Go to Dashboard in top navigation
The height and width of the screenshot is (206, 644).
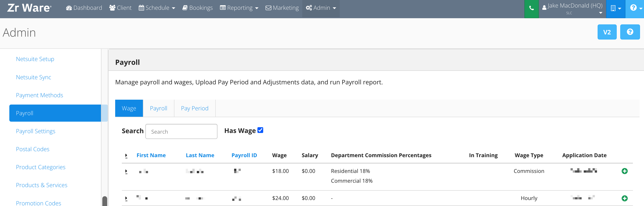(x=84, y=8)
